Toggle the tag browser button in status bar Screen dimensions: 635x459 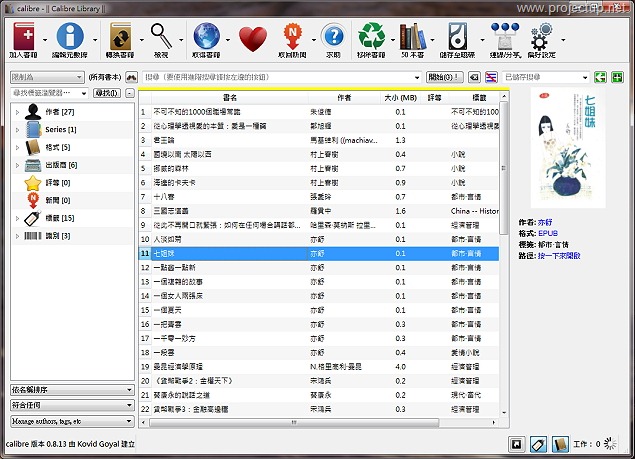[537, 444]
